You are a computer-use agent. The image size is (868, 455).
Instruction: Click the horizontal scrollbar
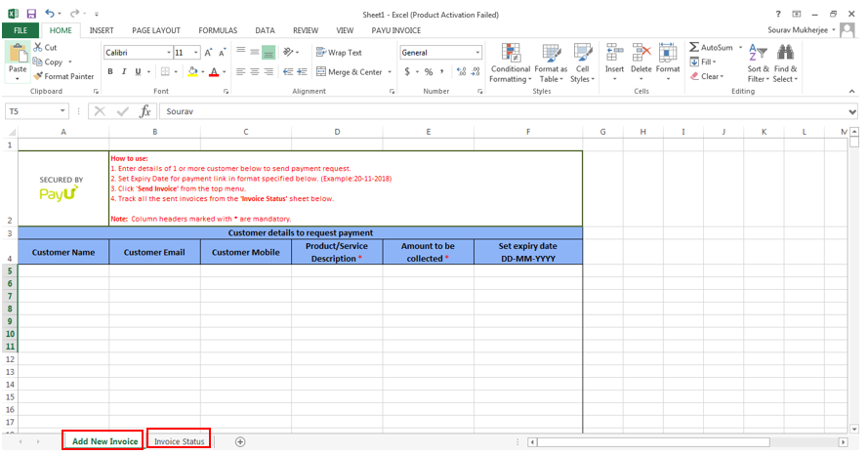coord(654,441)
